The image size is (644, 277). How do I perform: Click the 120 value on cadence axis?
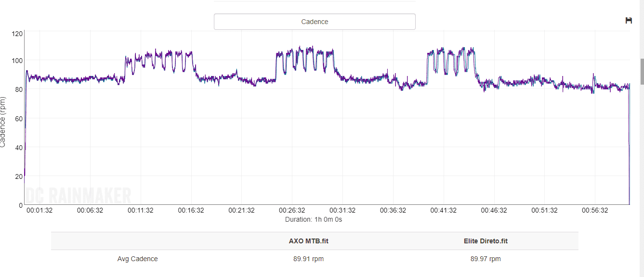click(x=17, y=34)
